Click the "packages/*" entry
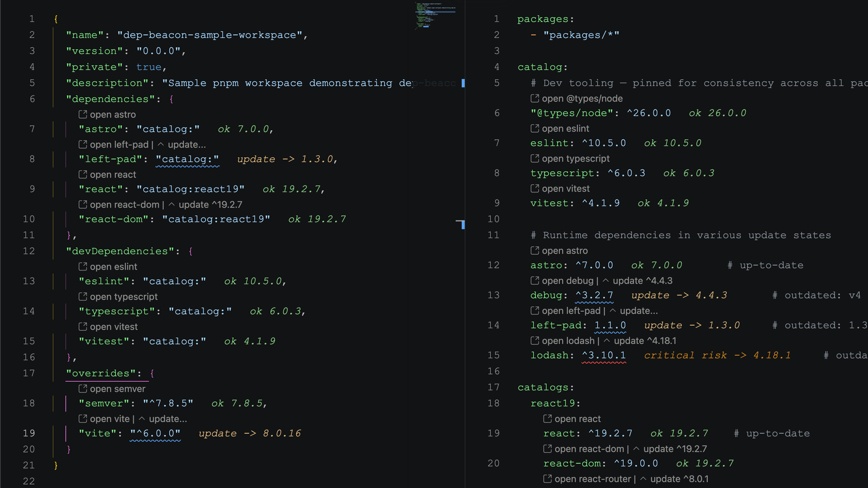The height and width of the screenshot is (488, 868). [581, 35]
